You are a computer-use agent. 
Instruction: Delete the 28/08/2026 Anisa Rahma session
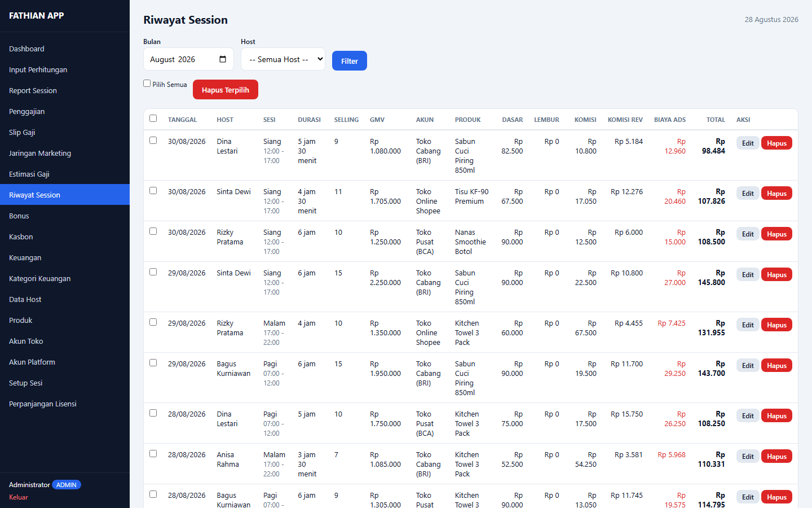coord(776,457)
